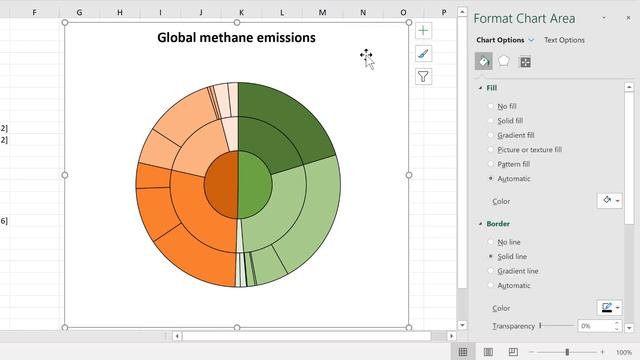The width and height of the screenshot is (640, 360).
Task: Switch to Page Break Preview view
Action: pyautogui.click(x=513, y=352)
